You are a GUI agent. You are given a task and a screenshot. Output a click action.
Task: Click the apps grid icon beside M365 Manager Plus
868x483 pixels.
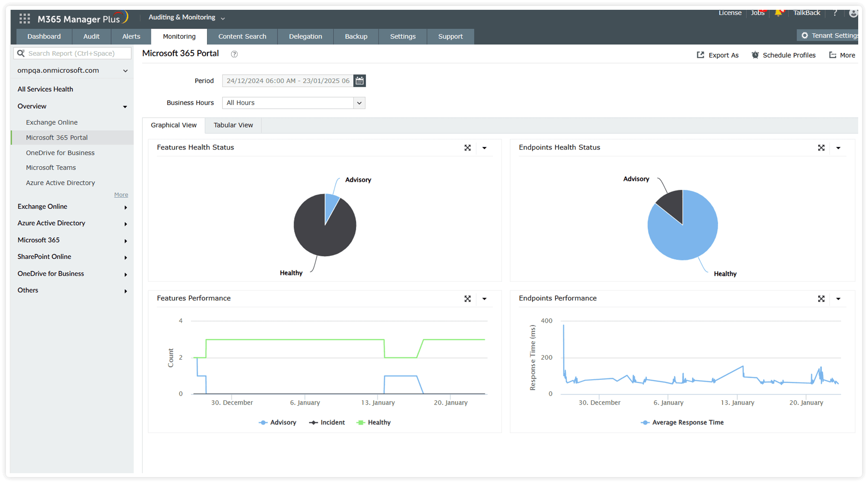[24, 18]
